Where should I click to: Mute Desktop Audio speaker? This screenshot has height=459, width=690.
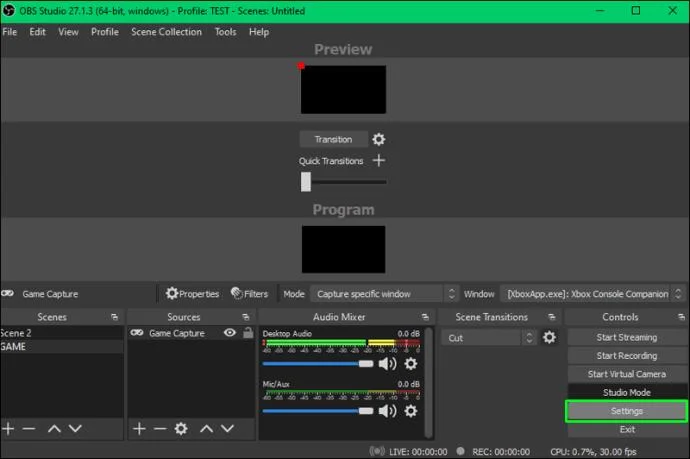coord(387,364)
